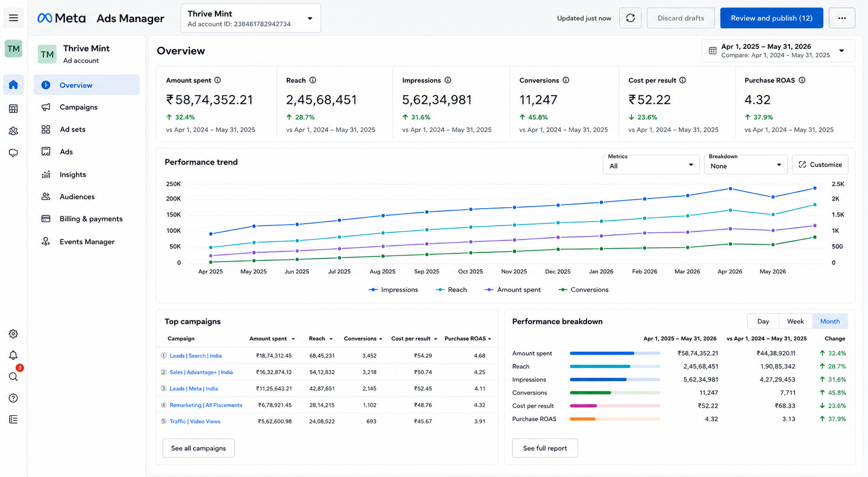Open Leads | Search | India campaign link
Screen dimensions: 868x477
click(195, 355)
